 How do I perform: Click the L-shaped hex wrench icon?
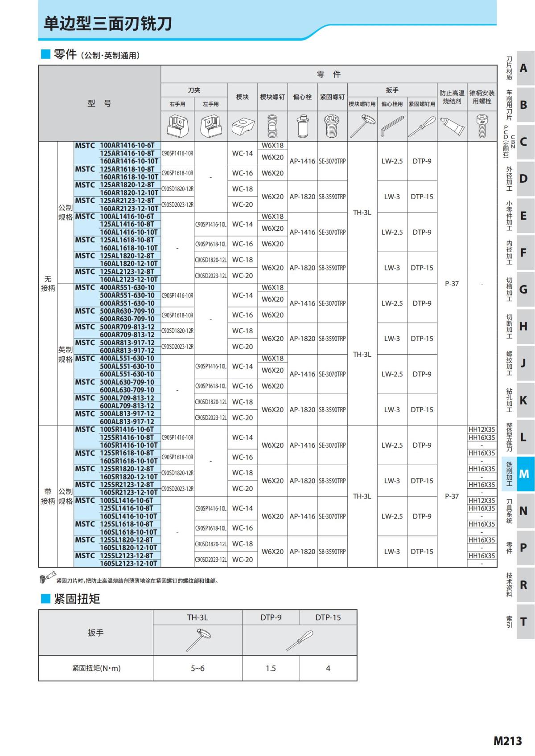coord(392,126)
